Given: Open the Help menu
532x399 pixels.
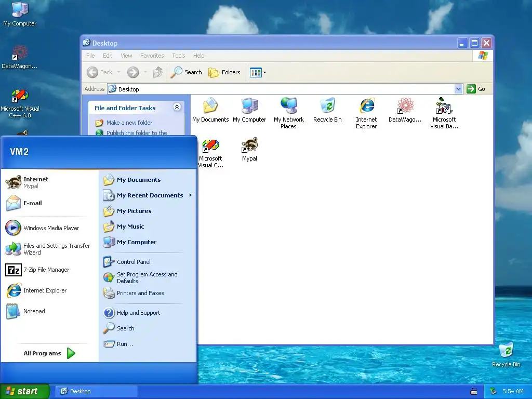Looking at the screenshot, I should (199, 56).
